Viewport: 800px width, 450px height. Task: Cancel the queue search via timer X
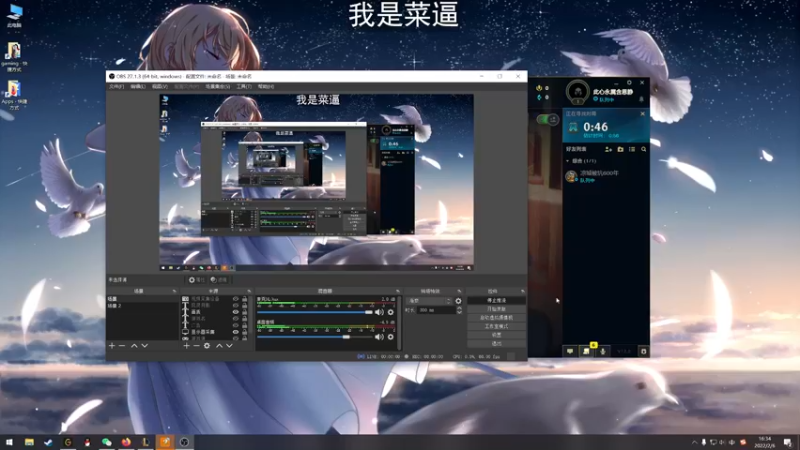642,114
